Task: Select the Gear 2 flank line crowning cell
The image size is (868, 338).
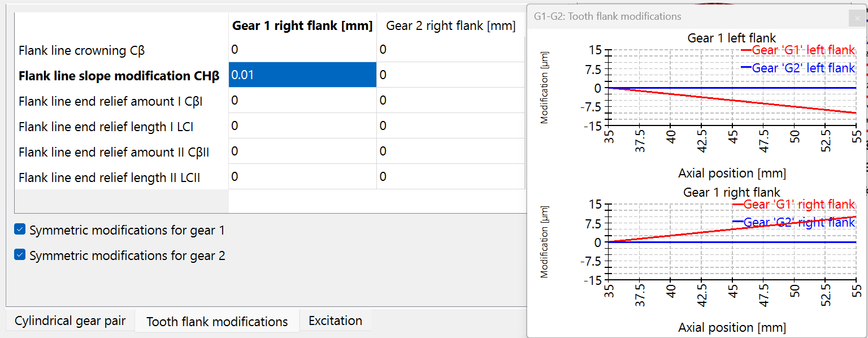Action: click(449, 49)
